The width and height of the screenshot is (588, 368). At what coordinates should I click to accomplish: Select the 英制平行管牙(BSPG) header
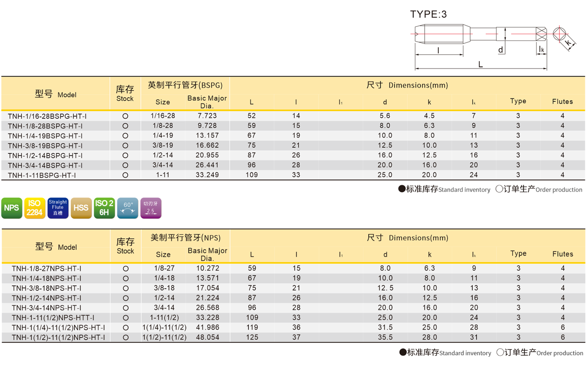pos(185,85)
